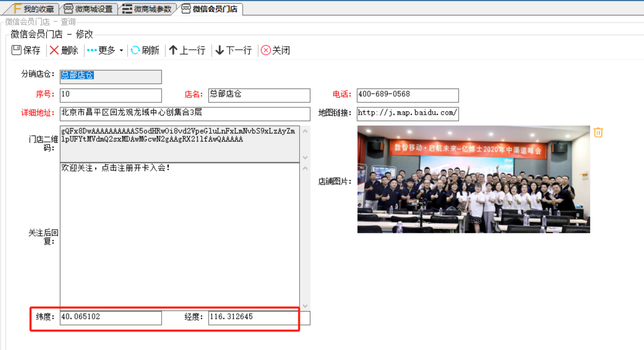
Task: Go to next row with 下一行
Action: (234, 50)
